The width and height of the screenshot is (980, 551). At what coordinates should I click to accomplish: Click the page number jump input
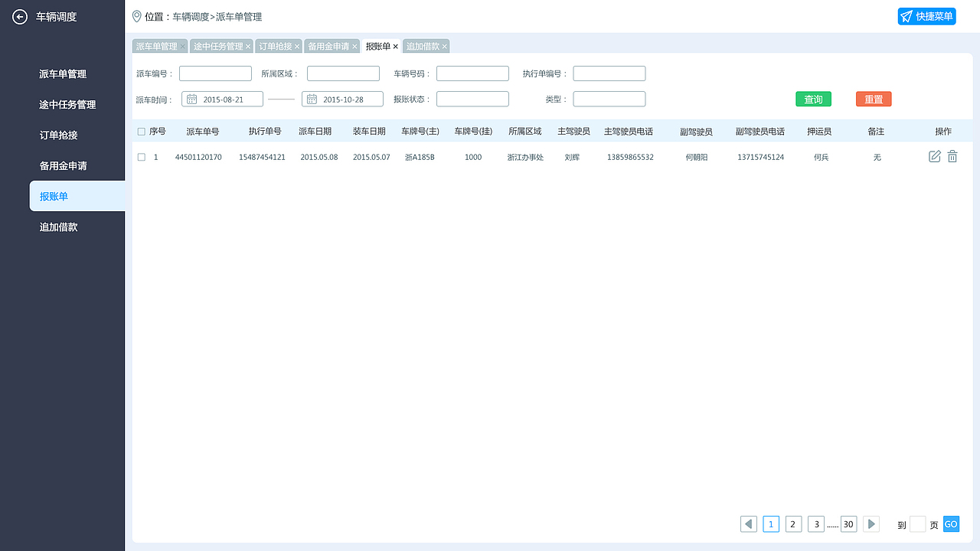point(917,524)
